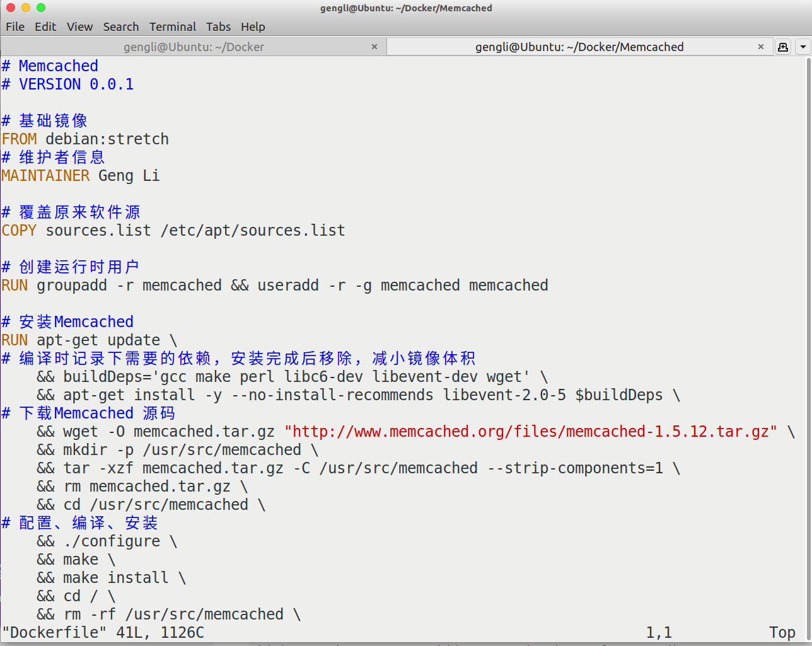Select the ~/Docker/Memcached terminal tab
The height and width of the screenshot is (646, 812).
click(x=579, y=47)
